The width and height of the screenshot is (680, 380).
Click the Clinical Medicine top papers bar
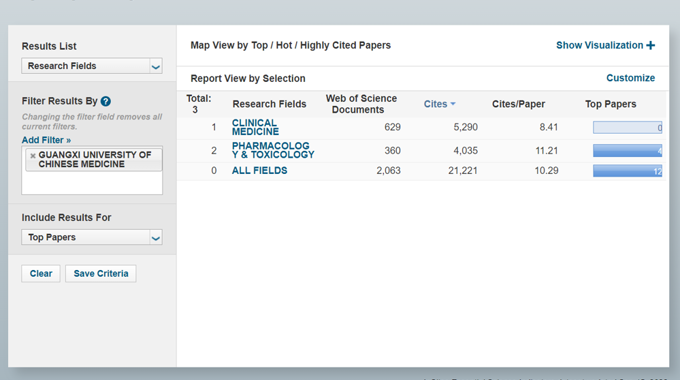(x=628, y=127)
